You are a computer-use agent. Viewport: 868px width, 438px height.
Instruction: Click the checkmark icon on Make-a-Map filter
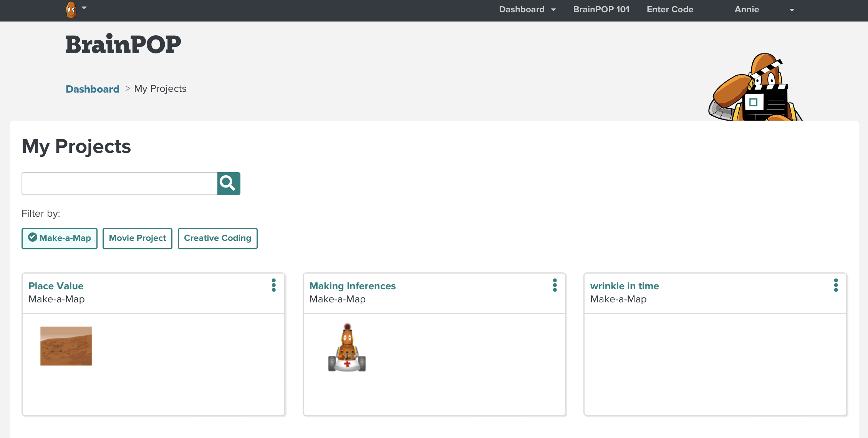33,237
